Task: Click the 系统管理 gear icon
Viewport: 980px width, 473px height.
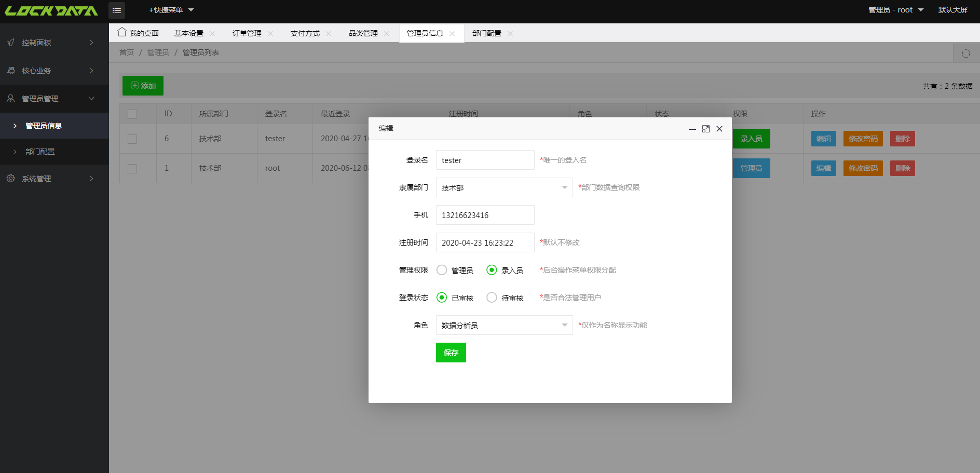Action: coord(10,178)
